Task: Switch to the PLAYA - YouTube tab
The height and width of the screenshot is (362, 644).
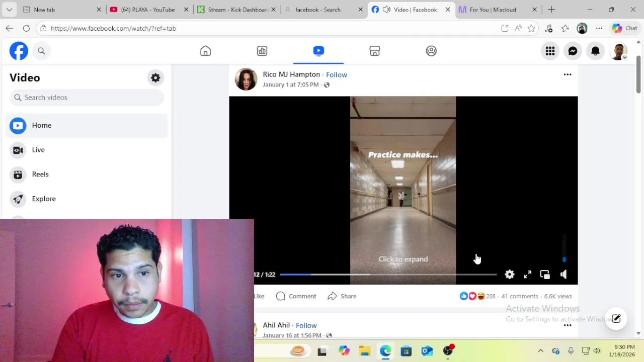Action: [x=148, y=10]
